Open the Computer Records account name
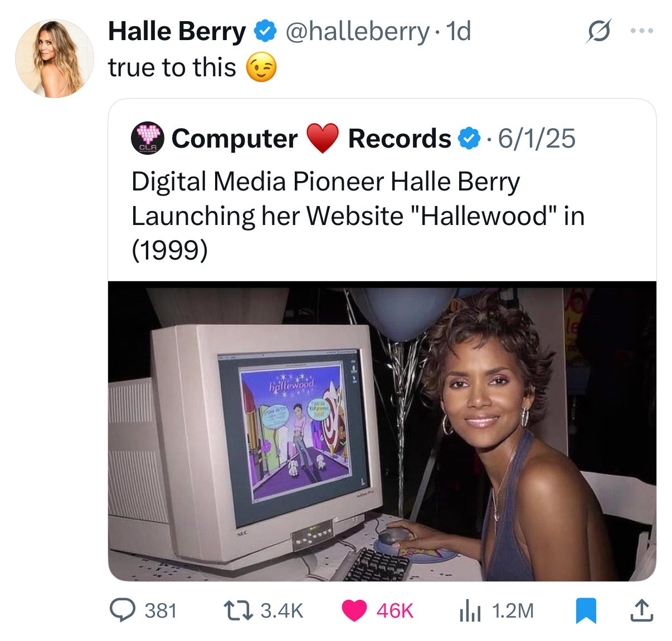 point(311,139)
